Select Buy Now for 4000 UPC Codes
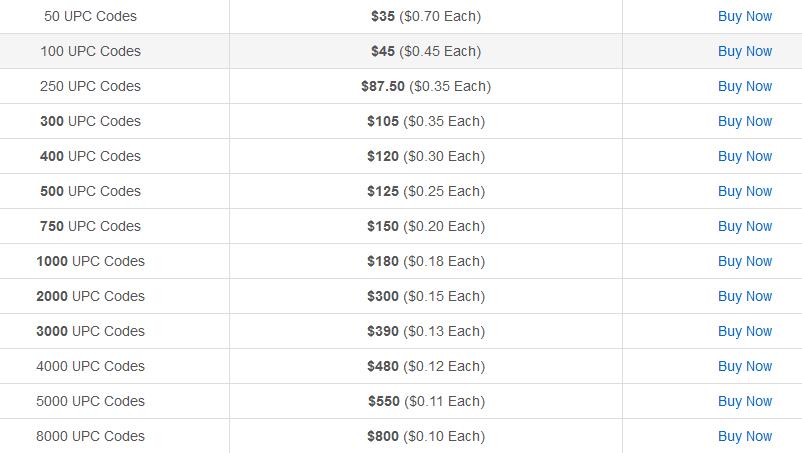Viewport: 802px width, 453px height. point(745,366)
